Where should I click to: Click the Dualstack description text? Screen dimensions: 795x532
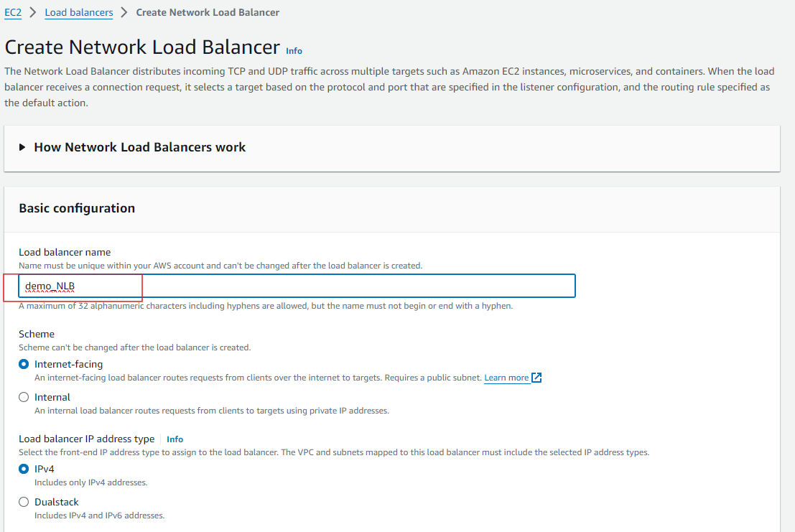[x=99, y=515]
